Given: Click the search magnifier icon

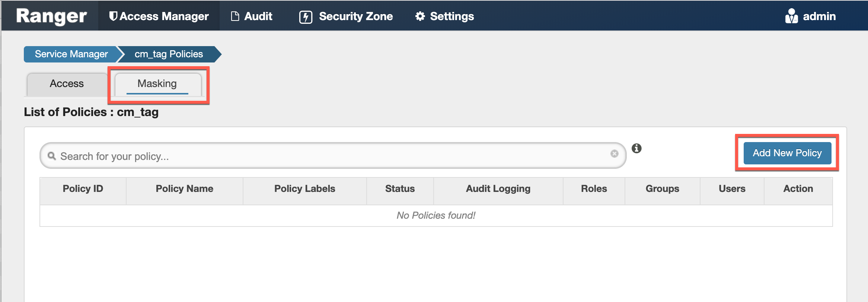Looking at the screenshot, I should coord(52,156).
